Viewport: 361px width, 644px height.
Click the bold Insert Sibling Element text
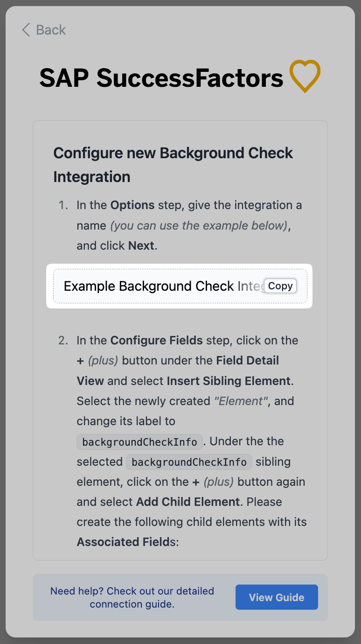(229, 381)
